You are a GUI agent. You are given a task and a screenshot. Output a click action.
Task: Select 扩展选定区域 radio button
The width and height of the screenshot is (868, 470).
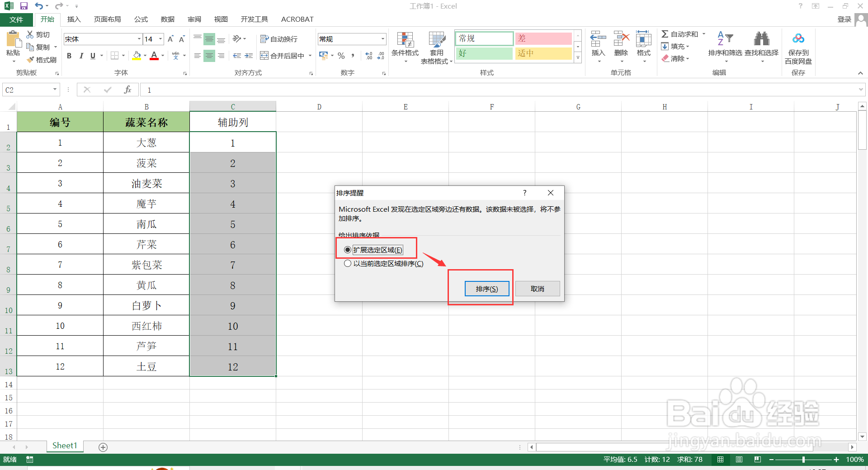pyautogui.click(x=348, y=250)
